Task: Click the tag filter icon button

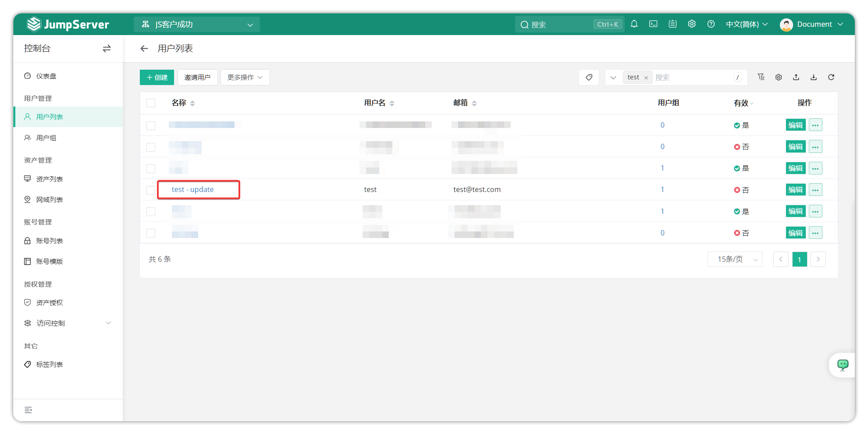Action: tap(589, 77)
